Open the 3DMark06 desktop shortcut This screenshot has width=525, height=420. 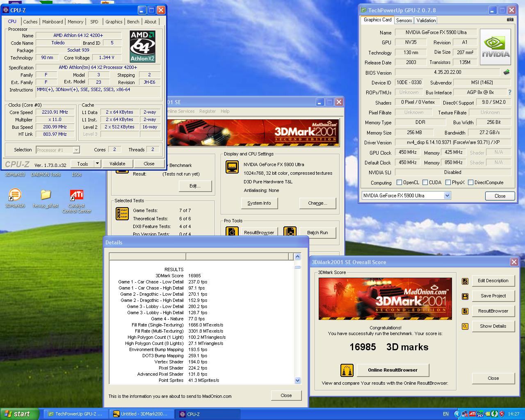coord(15,198)
